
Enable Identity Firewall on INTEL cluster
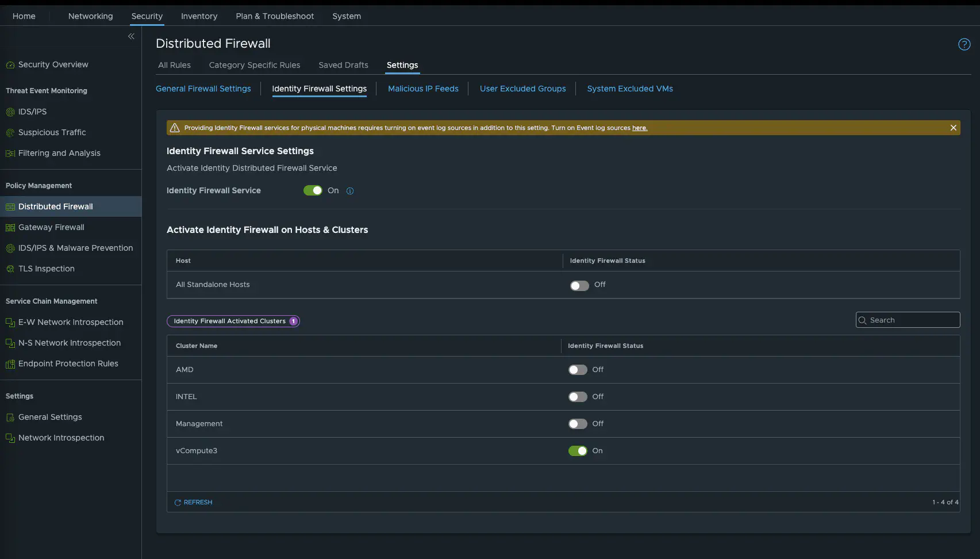[x=578, y=397]
